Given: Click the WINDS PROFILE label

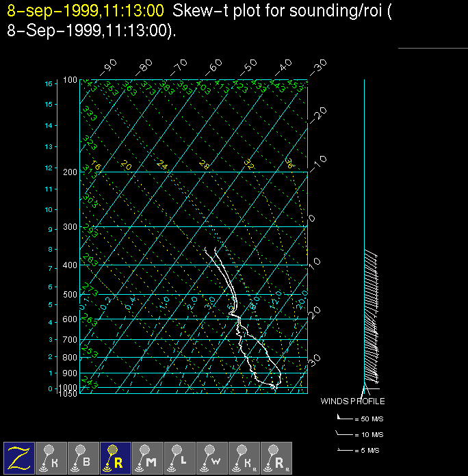Looking at the screenshot, I should 352,401.
